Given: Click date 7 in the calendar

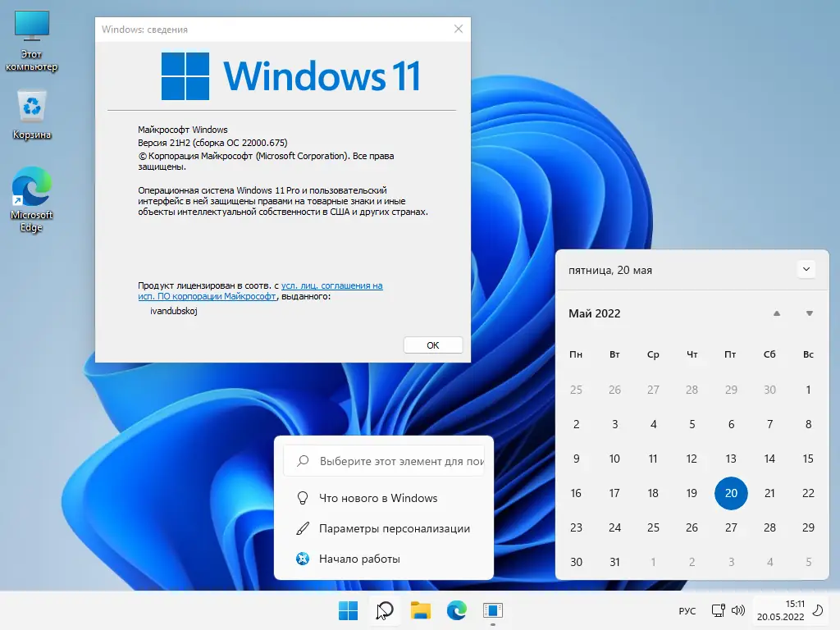Looking at the screenshot, I should [x=769, y=424].
